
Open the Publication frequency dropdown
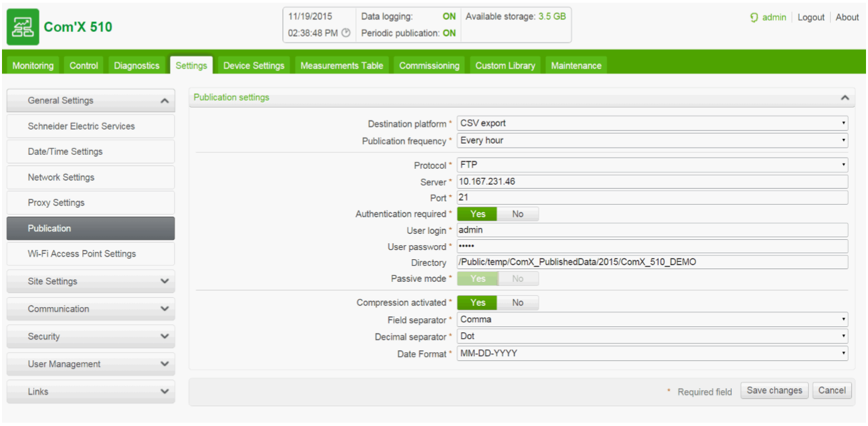(843, 140)
